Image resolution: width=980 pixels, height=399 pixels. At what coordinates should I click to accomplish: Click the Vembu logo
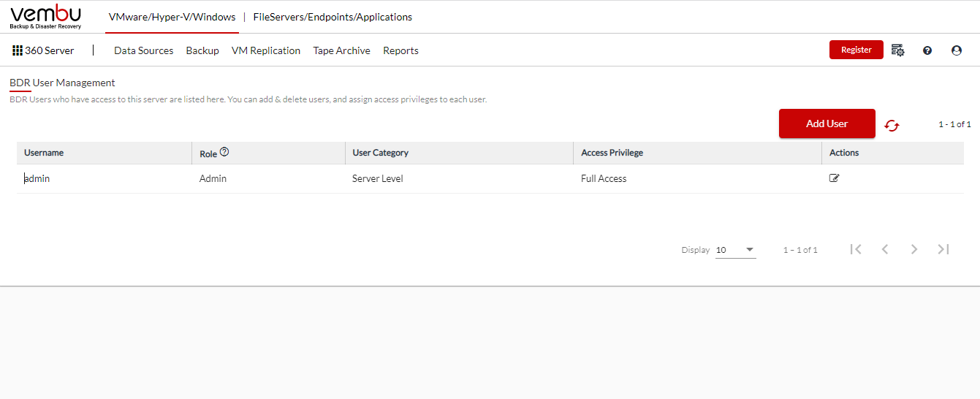[46, 16]
